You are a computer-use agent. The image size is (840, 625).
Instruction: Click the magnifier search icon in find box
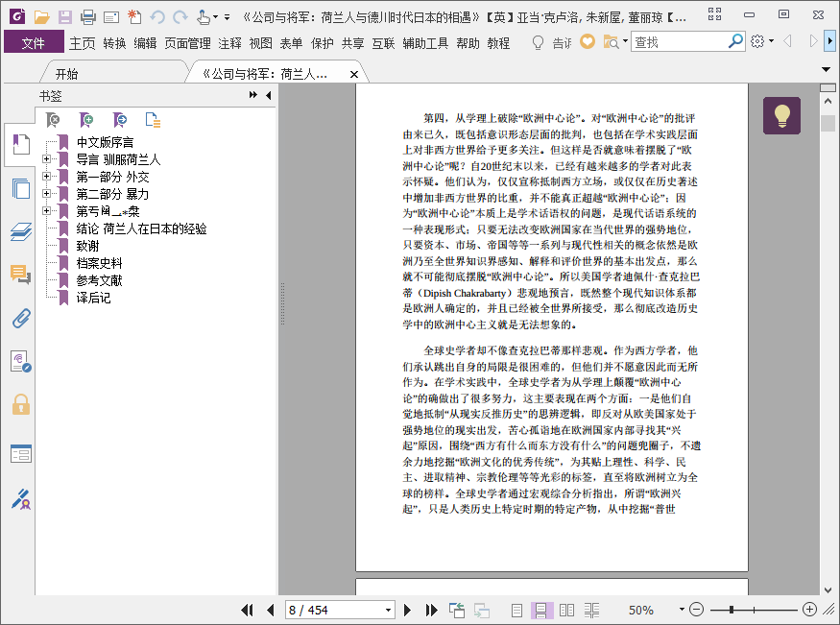736,41
